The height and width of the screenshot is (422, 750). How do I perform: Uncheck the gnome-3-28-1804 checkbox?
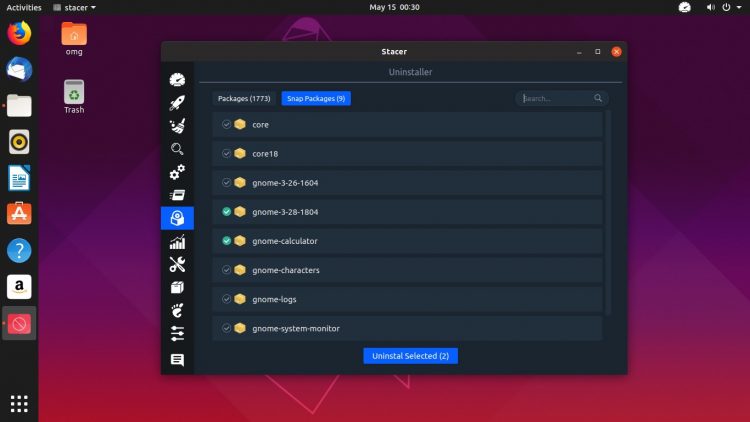tap(226, 211)
